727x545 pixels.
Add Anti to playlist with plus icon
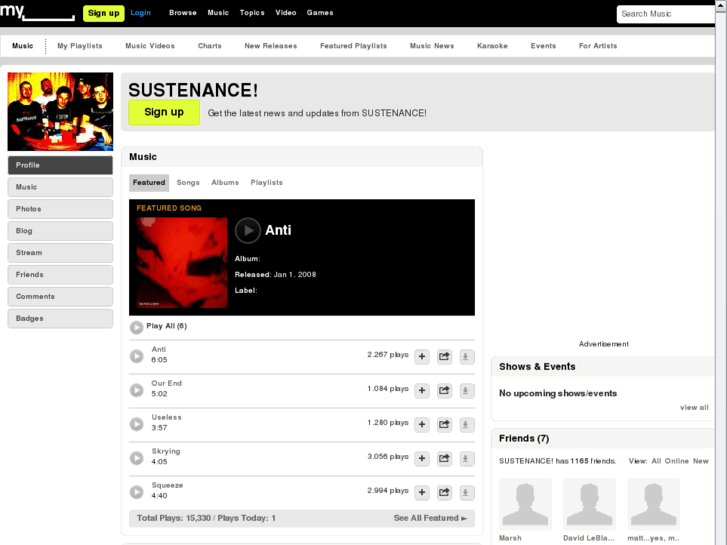point(422,357)
